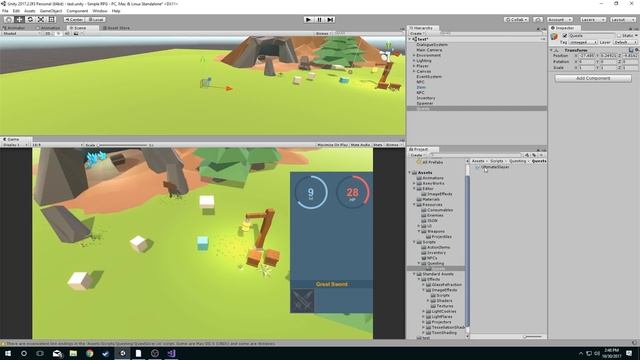This screenshot has height=360, width=640.
Task: Select DialogueSystem in the Hierarchy
Action: (x=432, y=44)
